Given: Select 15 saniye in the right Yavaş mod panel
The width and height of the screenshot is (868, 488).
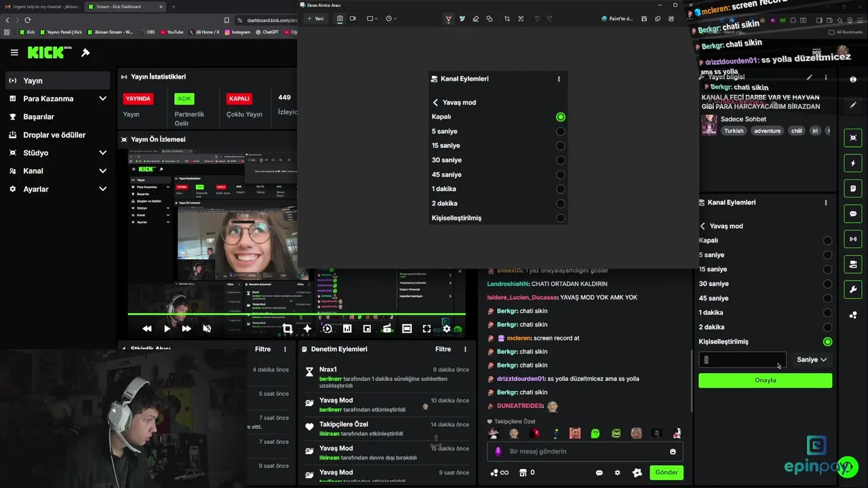Looking at the screenshot, I should point(827,269).
